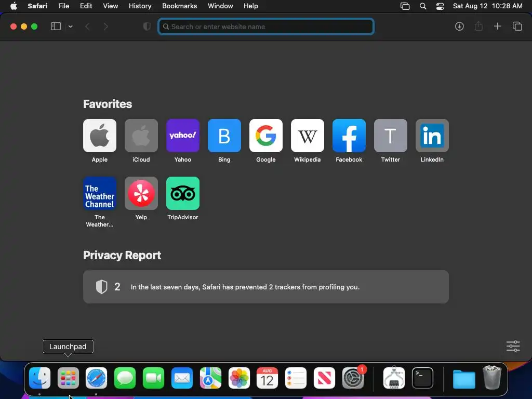532x399 pixels.
Task: Go forward to next page
Action: [x=105, y=26]
